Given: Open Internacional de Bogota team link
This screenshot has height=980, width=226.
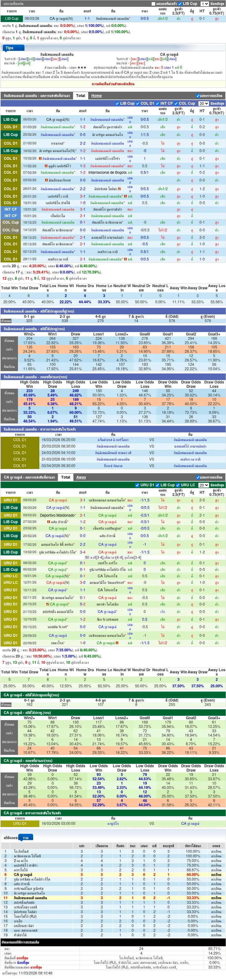Looking at the screenshot, I should pos(107,172).
